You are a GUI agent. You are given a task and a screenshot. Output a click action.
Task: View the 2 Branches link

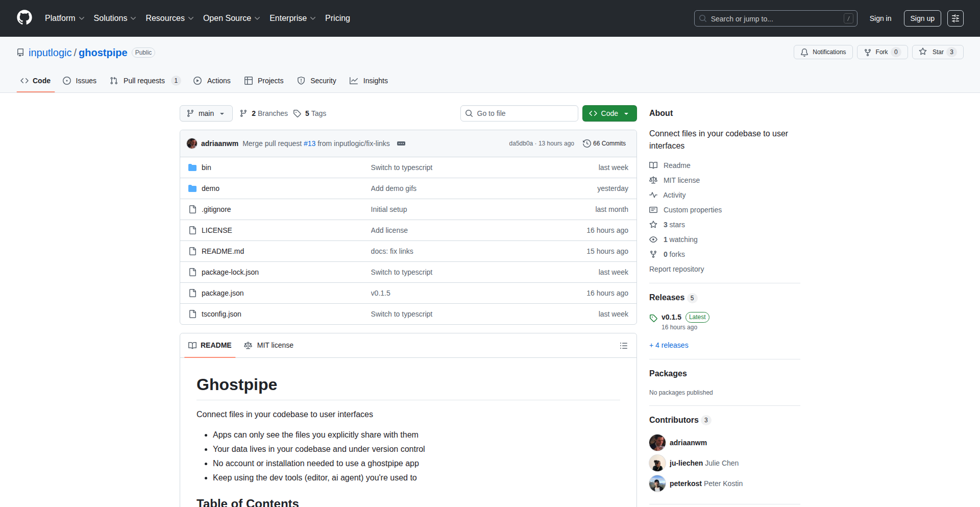click(x=264, y=113)
